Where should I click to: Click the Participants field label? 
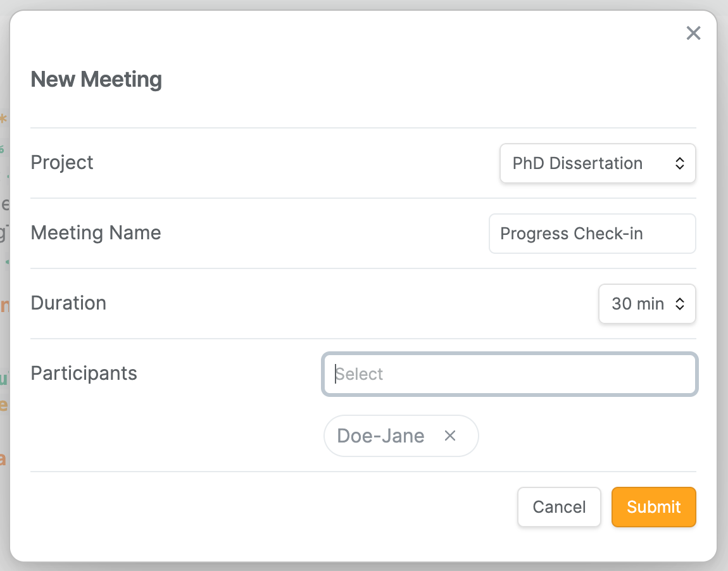click(84, 373)
